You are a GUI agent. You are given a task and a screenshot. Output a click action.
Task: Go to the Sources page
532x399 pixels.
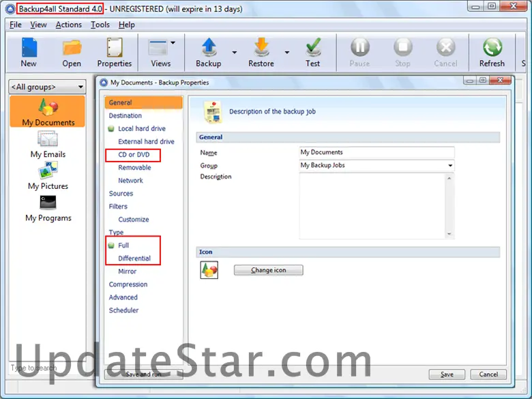tap(121, 194)
